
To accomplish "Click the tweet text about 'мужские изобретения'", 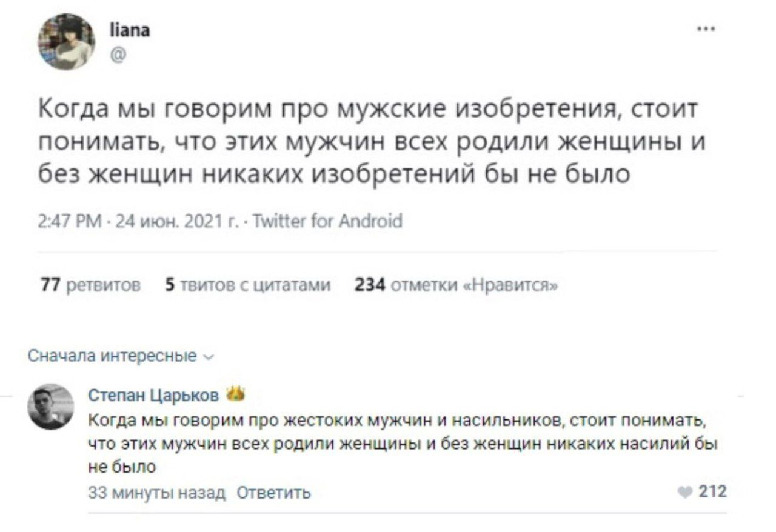I will click(369, 141).
